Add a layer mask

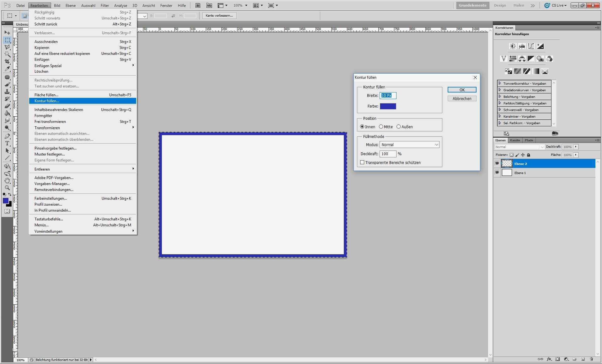(x=557, y=359)
